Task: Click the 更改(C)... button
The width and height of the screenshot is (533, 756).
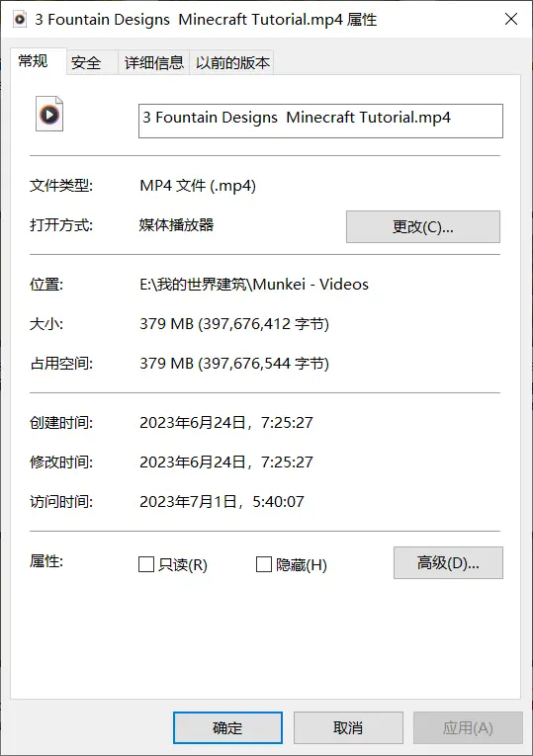Action: click(423, 226)
